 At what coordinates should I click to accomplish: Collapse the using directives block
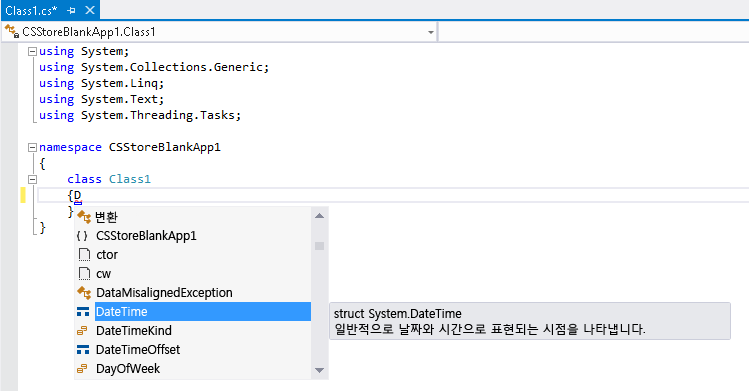click(x=32, y=51)
